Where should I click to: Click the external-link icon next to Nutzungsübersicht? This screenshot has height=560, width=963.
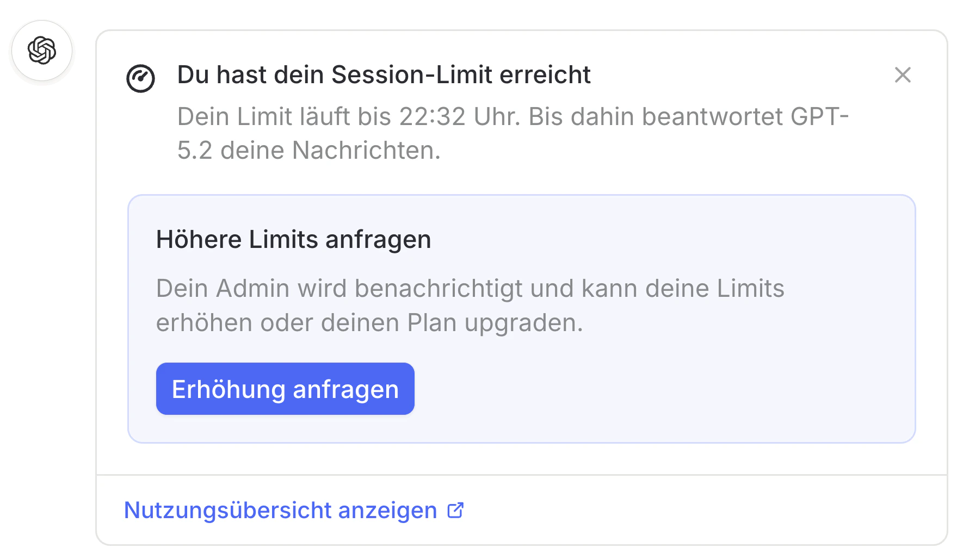(x=455, y=510)
